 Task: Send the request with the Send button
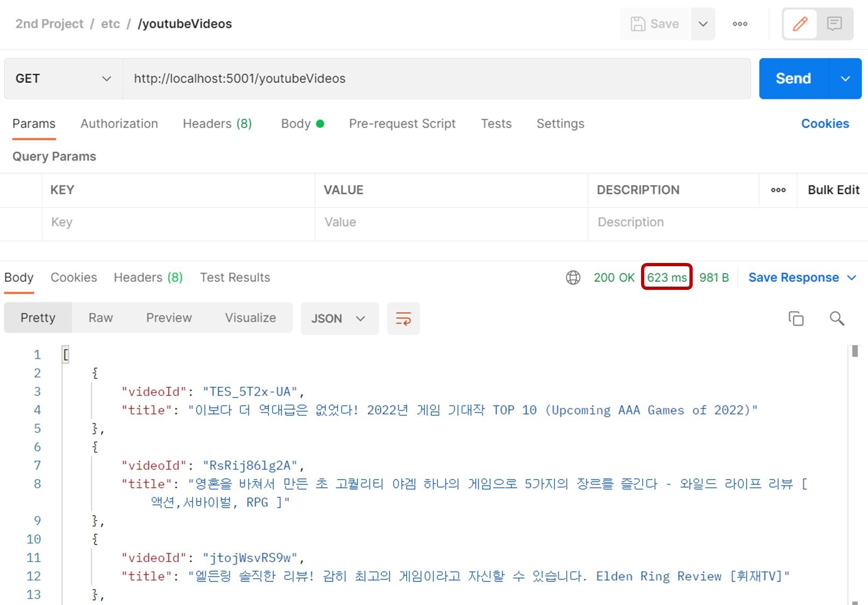click(x=793, y=79)
